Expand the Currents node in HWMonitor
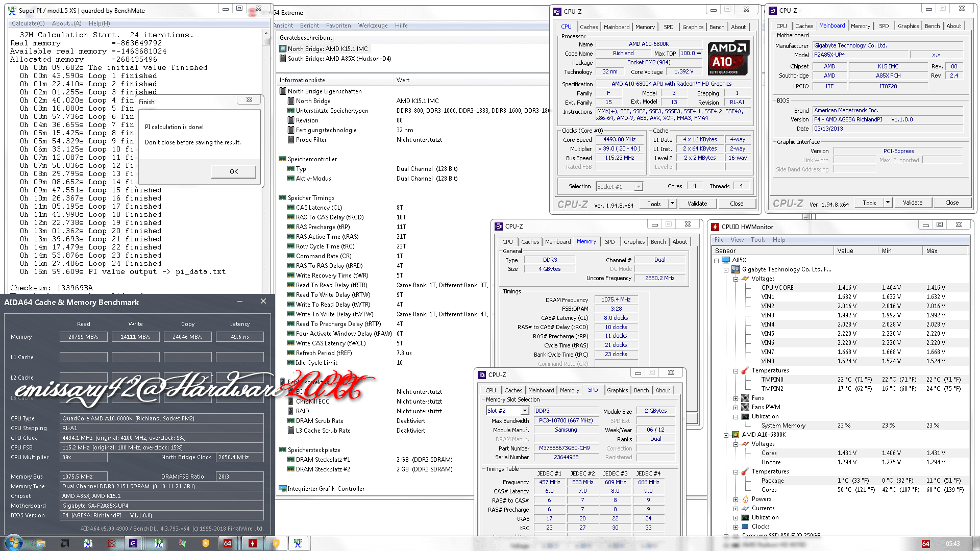The image size is (980, 551). pos(736,508)
